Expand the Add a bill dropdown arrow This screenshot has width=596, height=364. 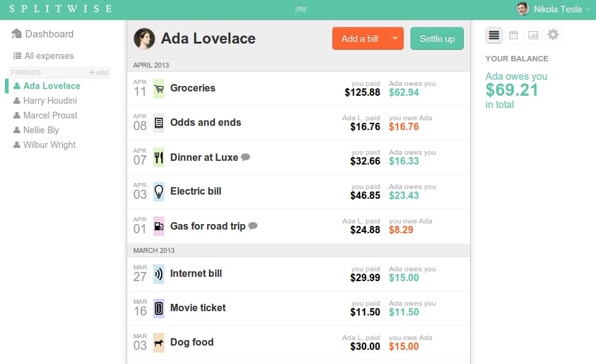395,38
